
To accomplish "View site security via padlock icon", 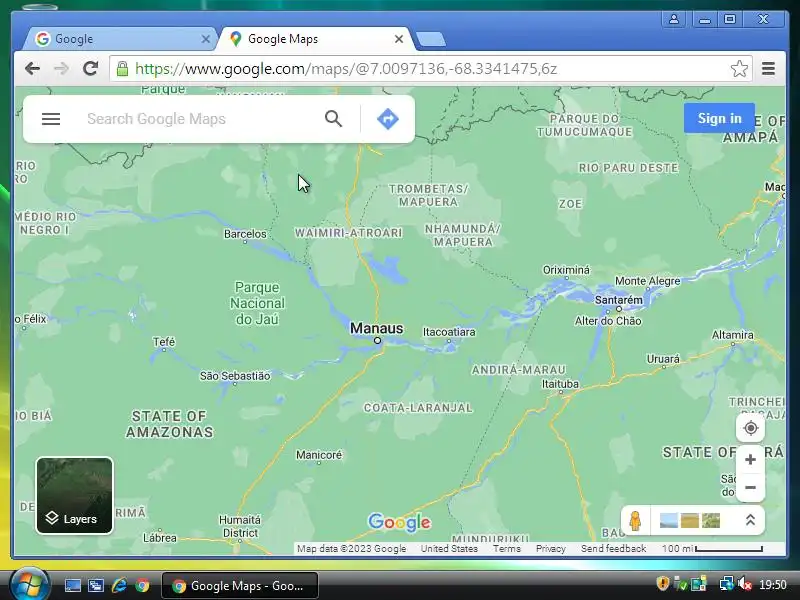I will tap(122, 68).
